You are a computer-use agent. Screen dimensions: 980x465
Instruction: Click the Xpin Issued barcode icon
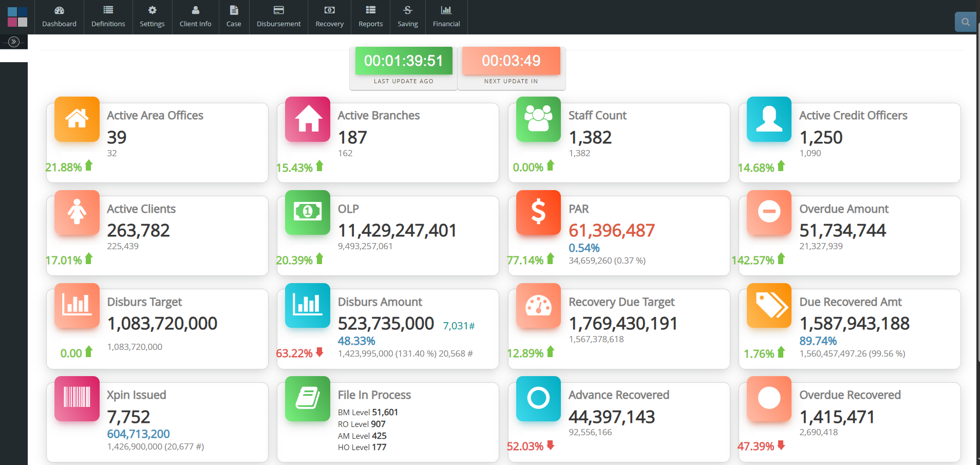(77, 398)
